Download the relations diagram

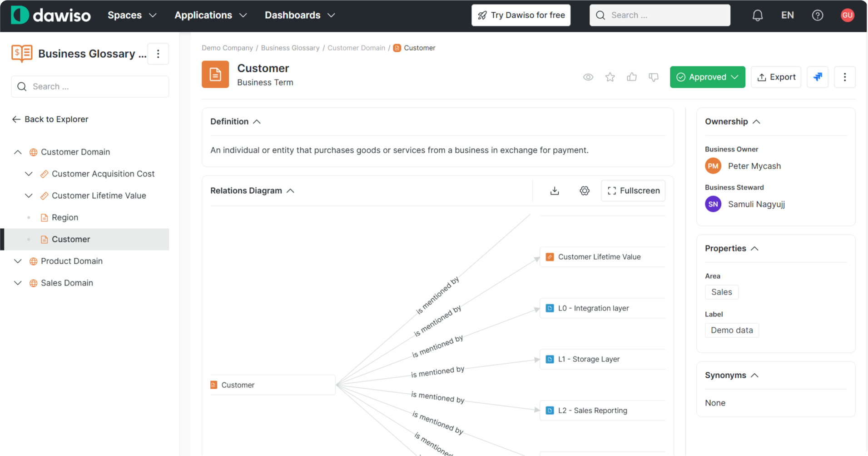(x=554, y=191)
